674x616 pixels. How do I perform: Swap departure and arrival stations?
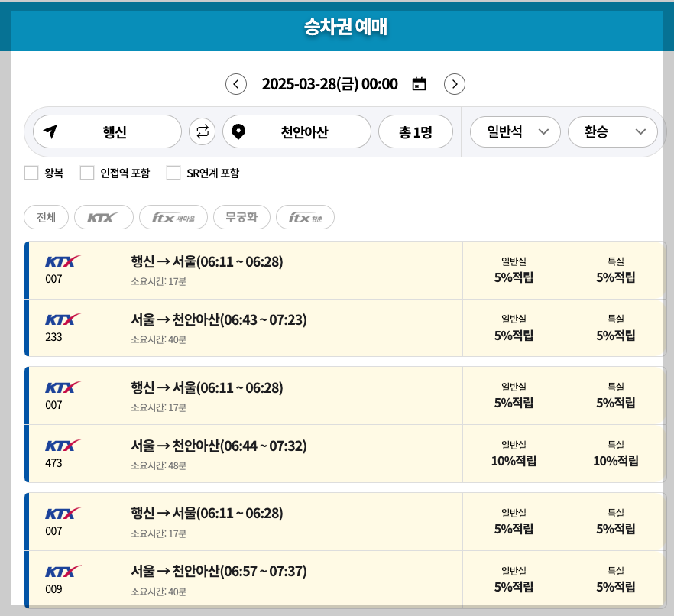point(200,131)
